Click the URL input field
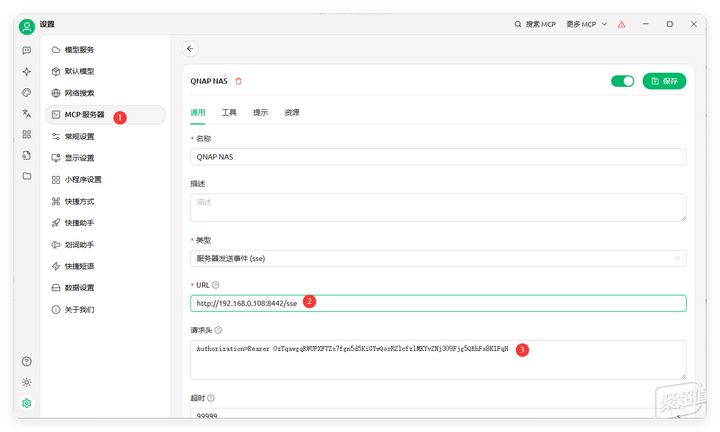720x432 pixels. point(438,303)
